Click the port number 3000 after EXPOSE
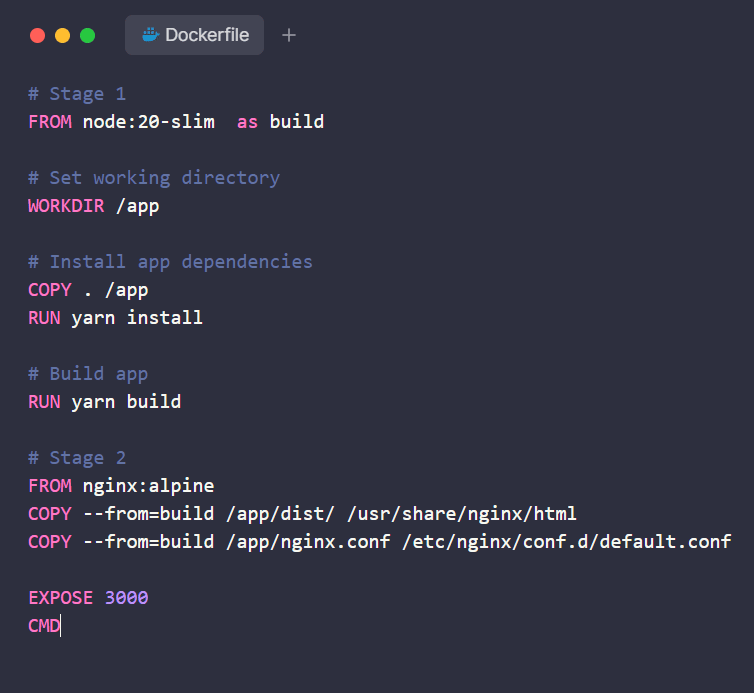Image resolution: width=754 pixels, height=693 pixels. (126, 598)
